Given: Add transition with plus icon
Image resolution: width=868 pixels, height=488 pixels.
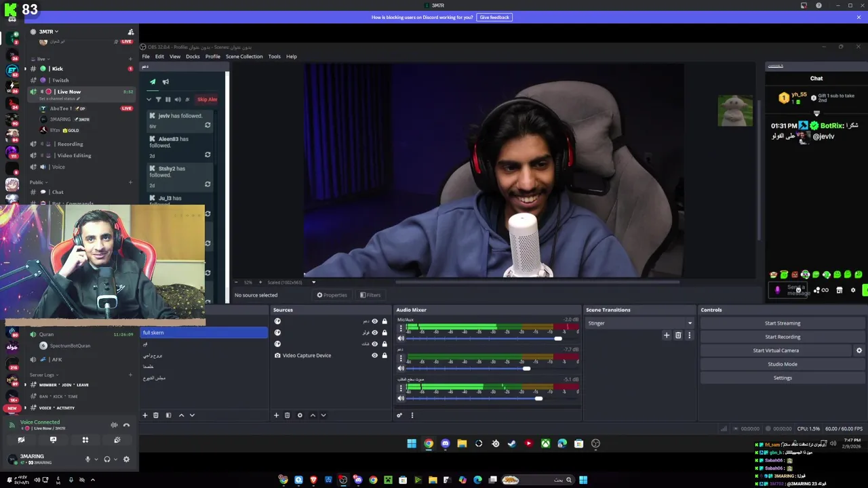Looking at the screenshot, I should [x=667, y=335].
